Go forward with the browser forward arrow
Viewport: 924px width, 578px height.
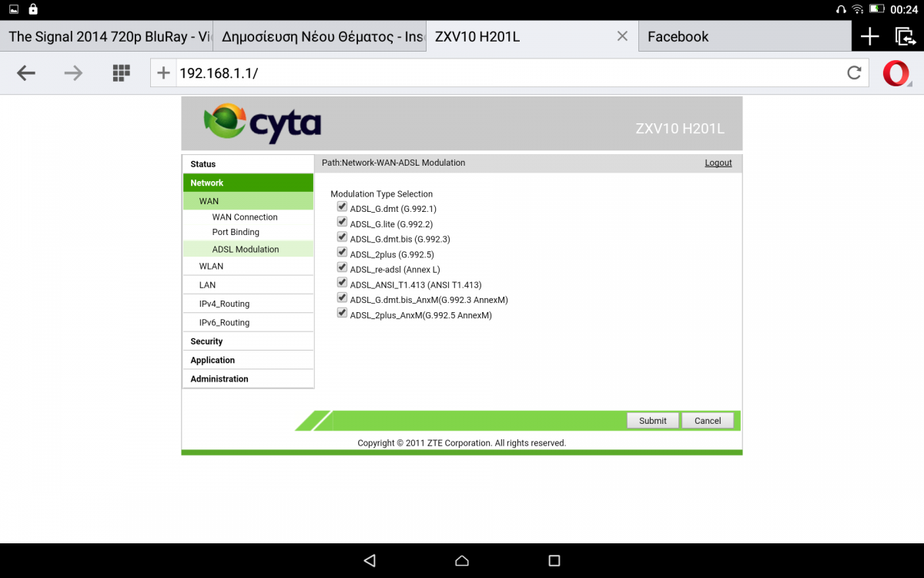click(73, 73)
